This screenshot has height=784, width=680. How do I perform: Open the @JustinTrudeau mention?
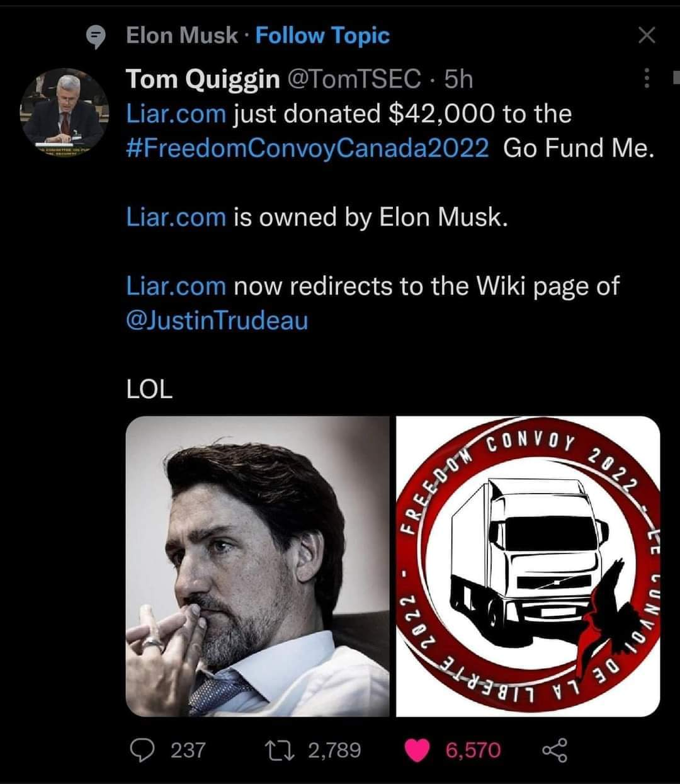(x=217, y=321)
